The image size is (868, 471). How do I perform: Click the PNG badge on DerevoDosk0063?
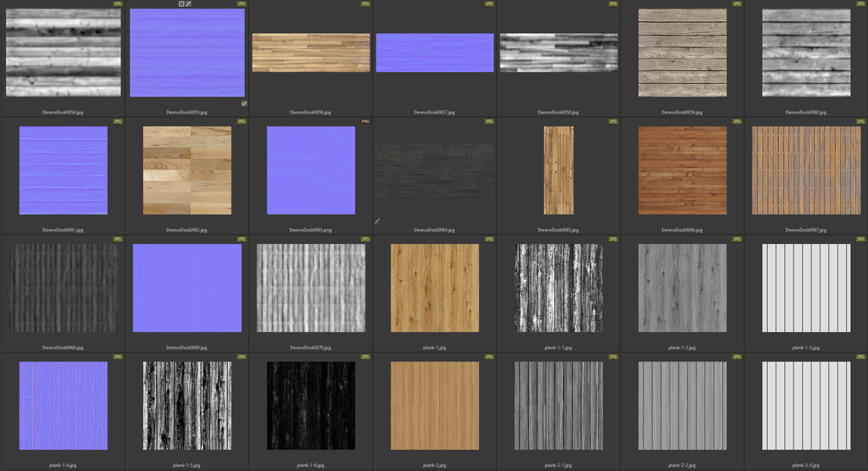click(365, 122)
